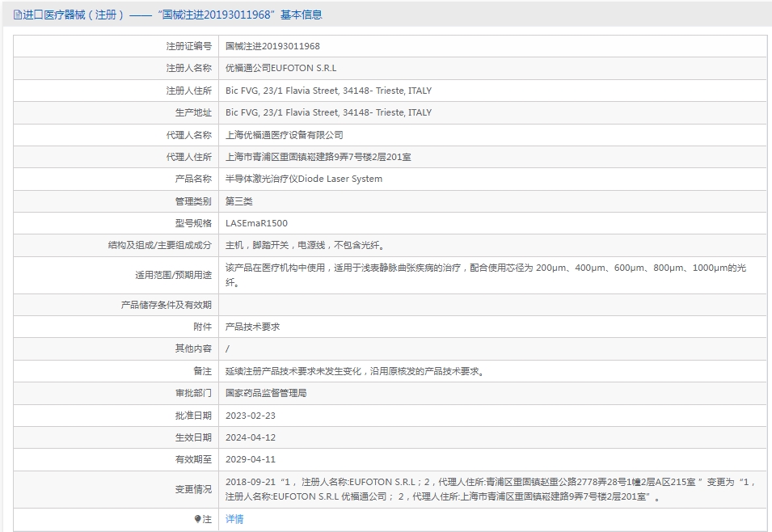772x532 pixels.
Task: Open the 详情 link
Action: 234,519
